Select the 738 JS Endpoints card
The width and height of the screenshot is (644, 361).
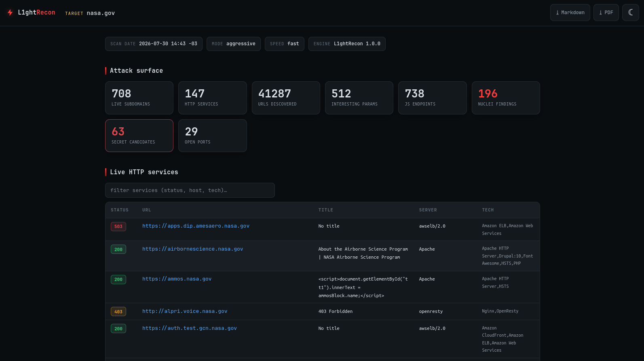tap(433, 98)
